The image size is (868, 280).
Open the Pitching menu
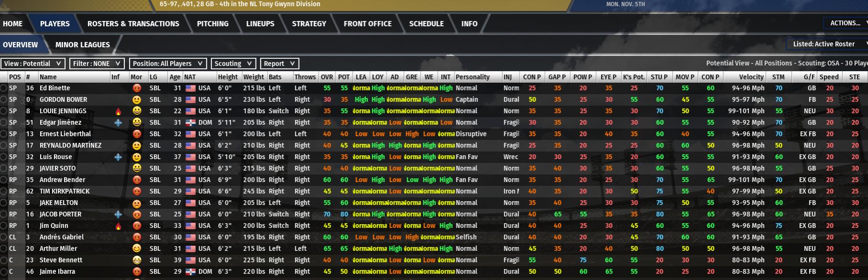[x=212, y=23]
